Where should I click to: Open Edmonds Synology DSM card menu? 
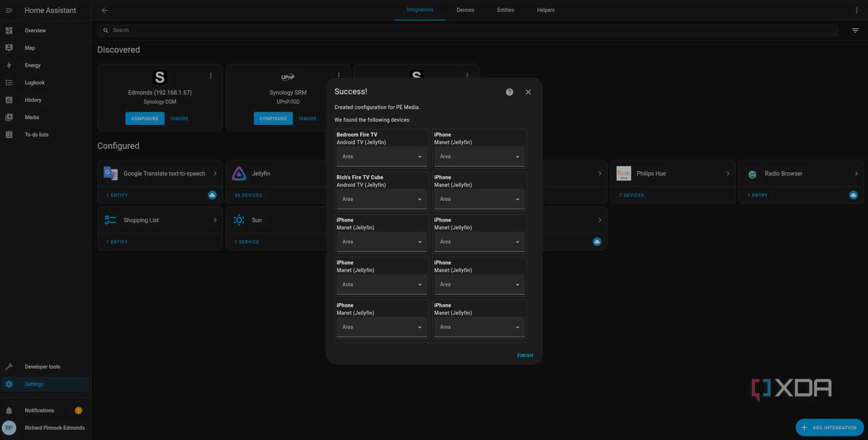pyautogui.click(x=211, y=76)
